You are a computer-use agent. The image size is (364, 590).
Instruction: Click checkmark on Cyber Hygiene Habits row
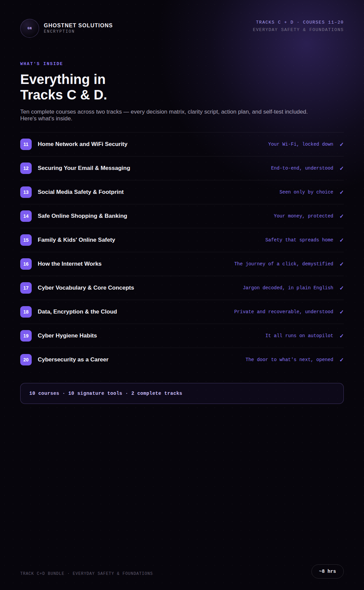click(x=341, y=336)
